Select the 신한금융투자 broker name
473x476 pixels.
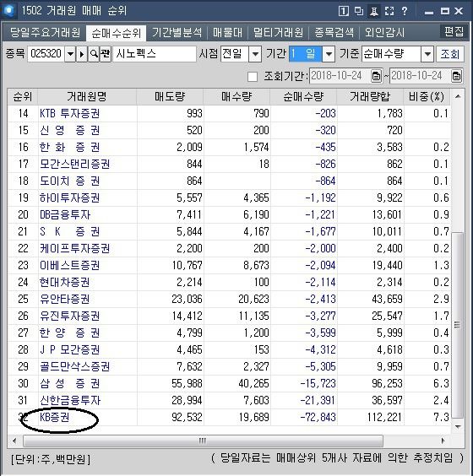point(70,400)
